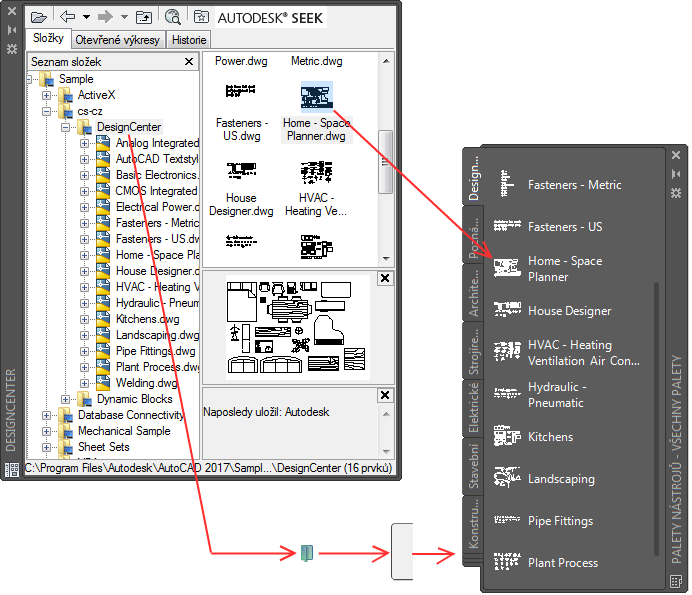Expand the Welding.dwg node

tap(84, 383)
